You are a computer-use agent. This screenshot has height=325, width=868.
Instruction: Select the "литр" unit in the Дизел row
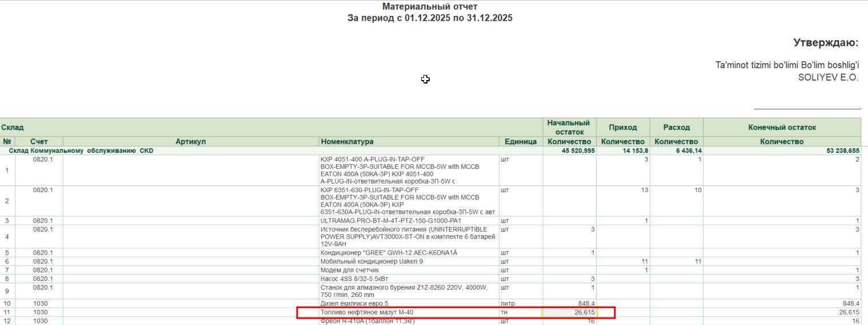click(x=507, y=303)
